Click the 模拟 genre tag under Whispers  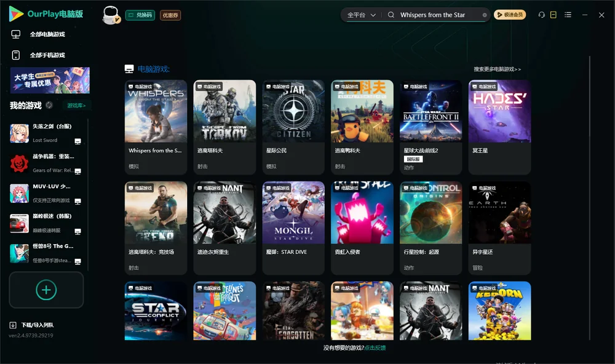(x=133, y=166)
